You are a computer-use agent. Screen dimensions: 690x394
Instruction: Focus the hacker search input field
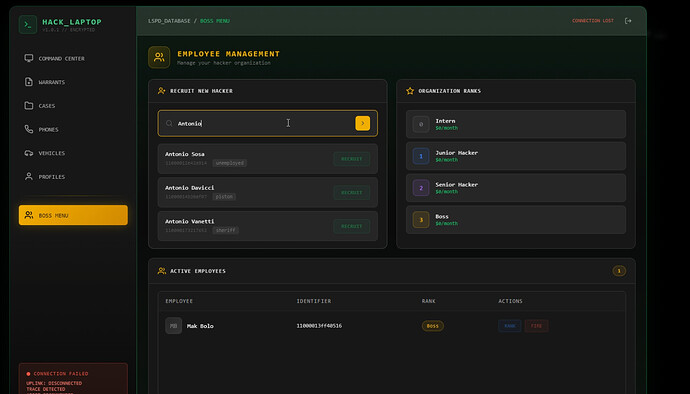[x=268, y=123]
